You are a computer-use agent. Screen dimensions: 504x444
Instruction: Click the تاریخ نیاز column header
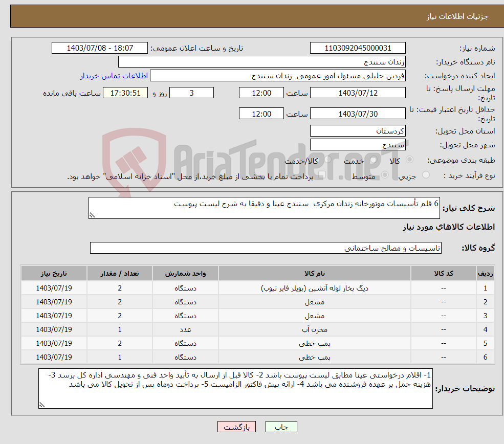(54, 273)
